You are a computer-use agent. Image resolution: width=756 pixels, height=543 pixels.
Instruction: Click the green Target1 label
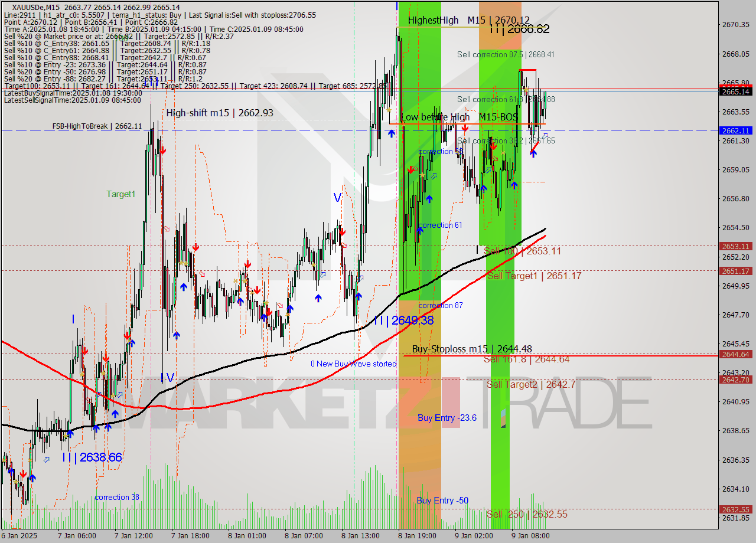(x=121, y=194)
